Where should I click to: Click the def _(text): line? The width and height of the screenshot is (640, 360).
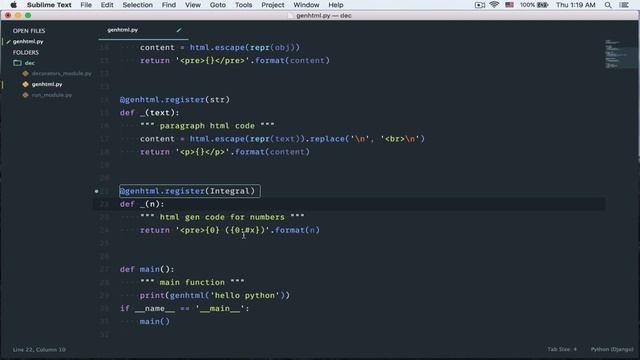tap(149, 113)
